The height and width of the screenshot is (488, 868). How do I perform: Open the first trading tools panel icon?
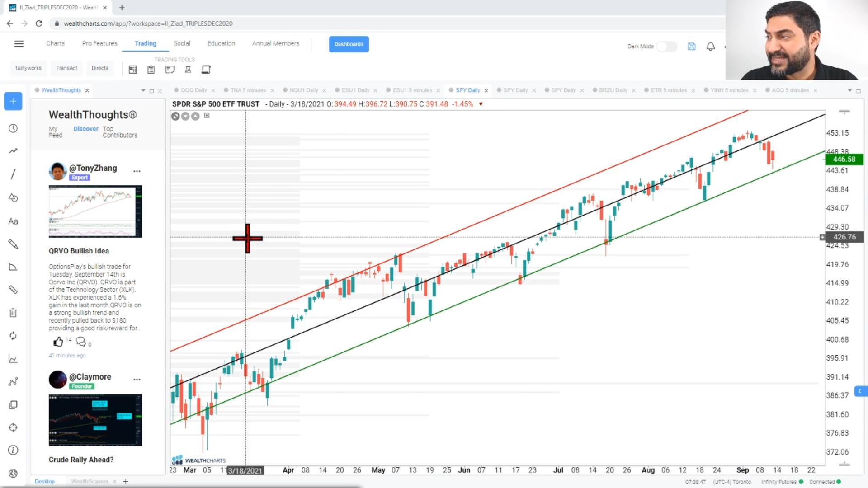[133, 70]
